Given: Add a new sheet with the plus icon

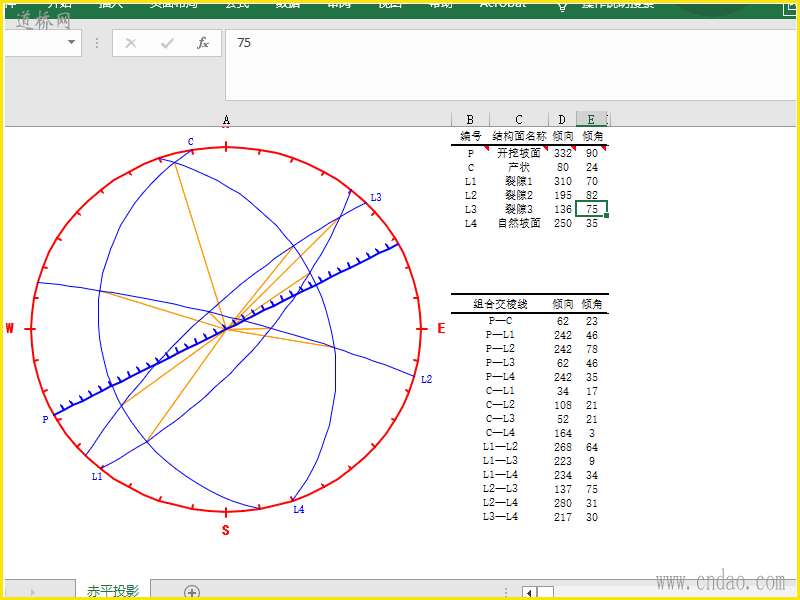Looking at the screenshot, I should coord(192,592).
